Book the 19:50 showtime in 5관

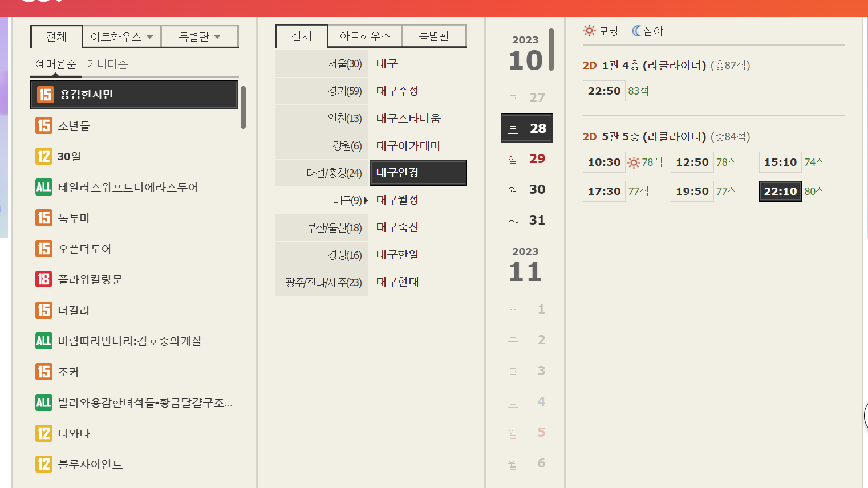tap(692, 192)
